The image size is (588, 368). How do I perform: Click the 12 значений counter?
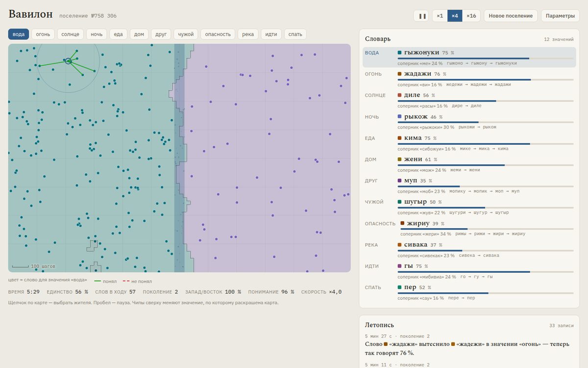click(x=559, y=39)
